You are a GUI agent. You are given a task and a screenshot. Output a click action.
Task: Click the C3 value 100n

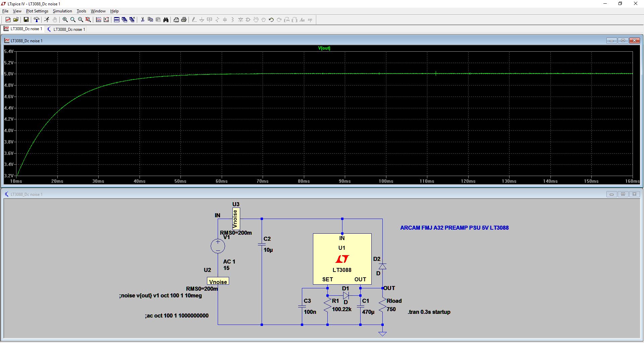pos(310,312)
